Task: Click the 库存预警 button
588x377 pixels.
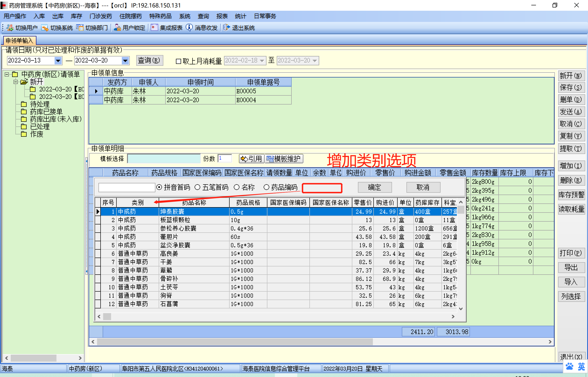Action: pyautogui.click(x=571, y=195)
